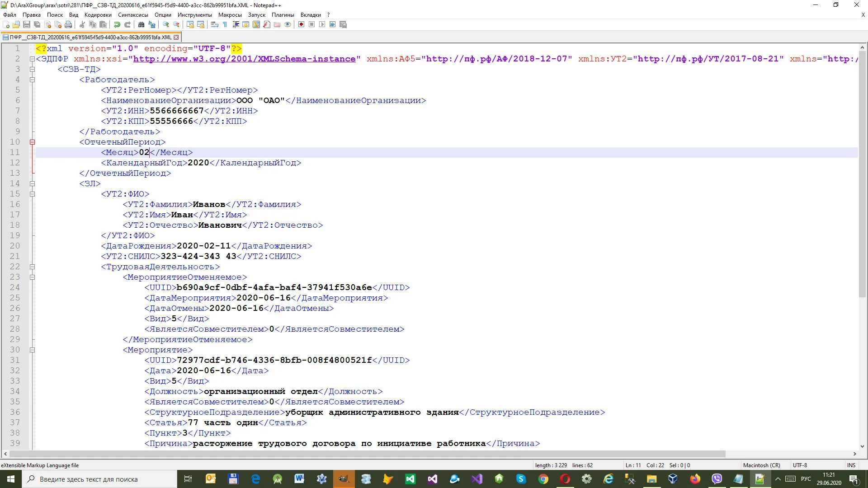This screenshot has height=488, width=868.
Task: Click run macro multiple times icon
Action: [x=333, y=24]
